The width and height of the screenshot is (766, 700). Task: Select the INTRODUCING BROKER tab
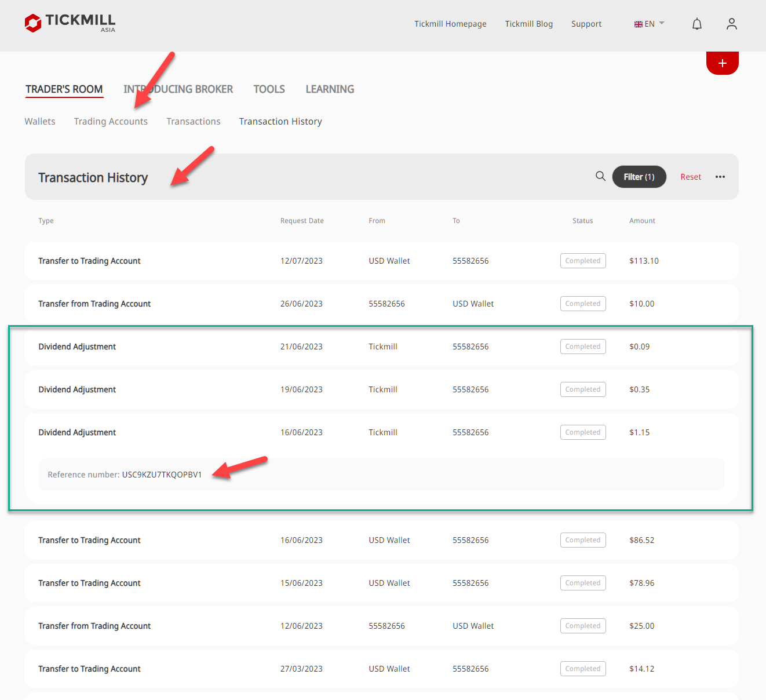tap(178, 89)
